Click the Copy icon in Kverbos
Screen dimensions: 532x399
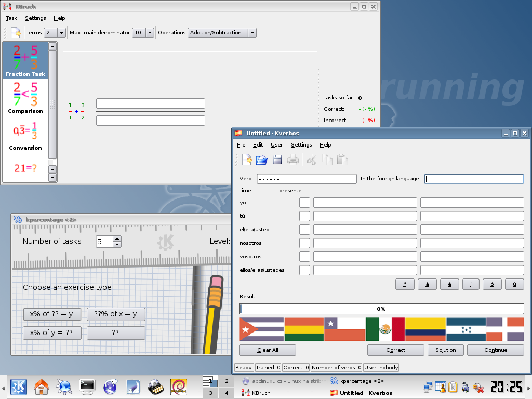point(327,159)
